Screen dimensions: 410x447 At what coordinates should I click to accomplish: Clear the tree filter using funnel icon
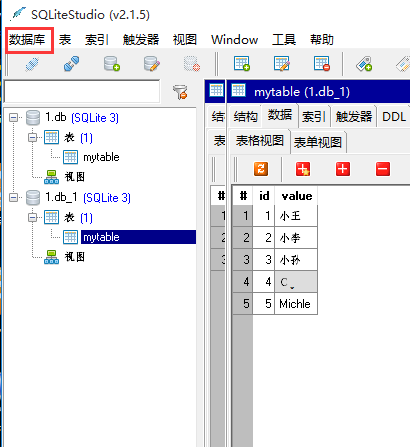180,92
